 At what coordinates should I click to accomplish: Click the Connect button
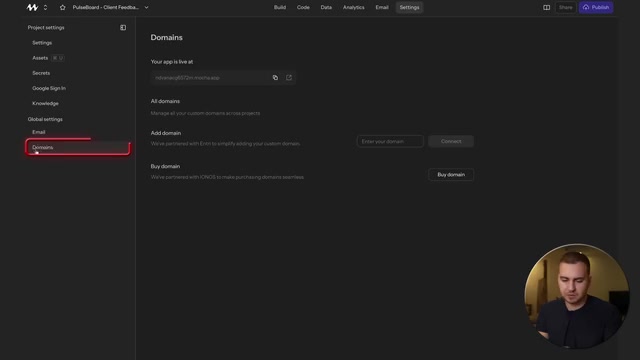[x=451, y=141]
